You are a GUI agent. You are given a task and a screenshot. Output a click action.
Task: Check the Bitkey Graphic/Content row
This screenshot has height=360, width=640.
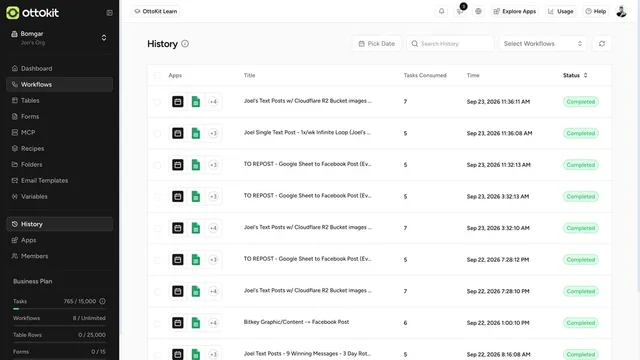coord(157,323)
